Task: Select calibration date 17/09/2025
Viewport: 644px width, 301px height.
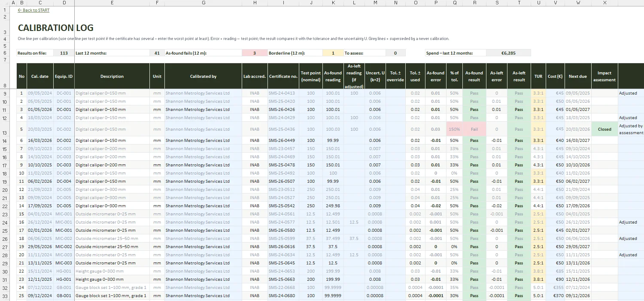Action: tap(40, 206)
